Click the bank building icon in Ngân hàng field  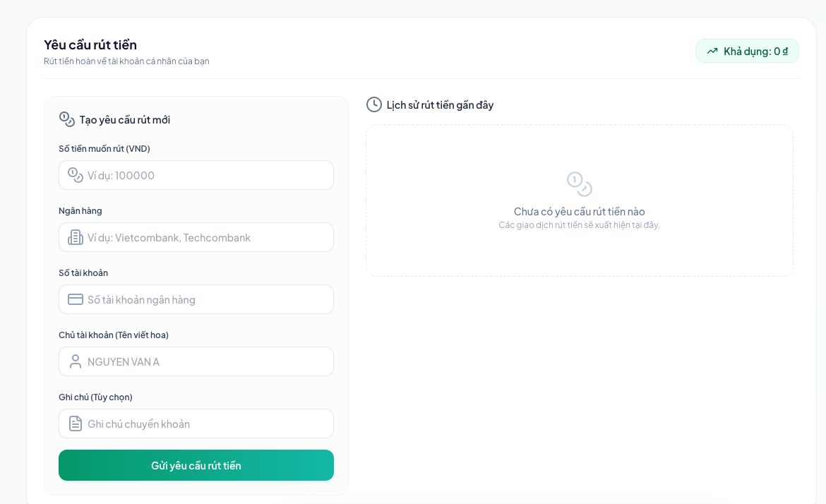tap(76, 237)
